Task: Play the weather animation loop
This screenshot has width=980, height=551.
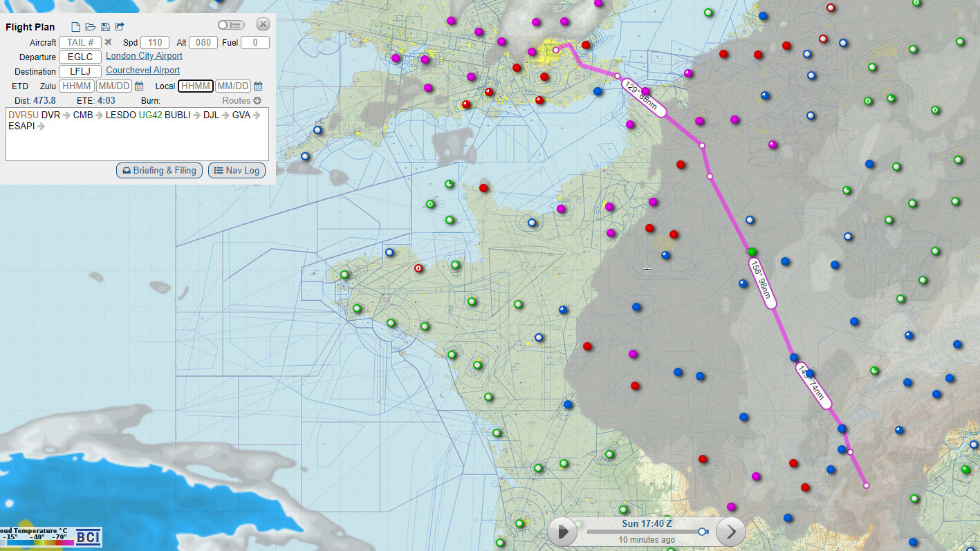Action: click(x=563, y=532)
